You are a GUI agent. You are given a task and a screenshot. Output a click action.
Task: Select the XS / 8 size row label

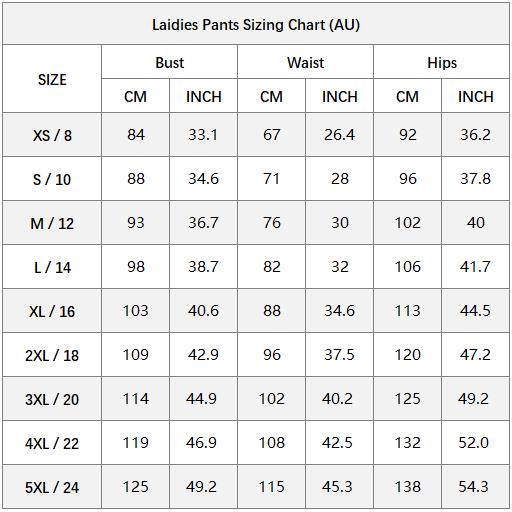tap(52, 135)
